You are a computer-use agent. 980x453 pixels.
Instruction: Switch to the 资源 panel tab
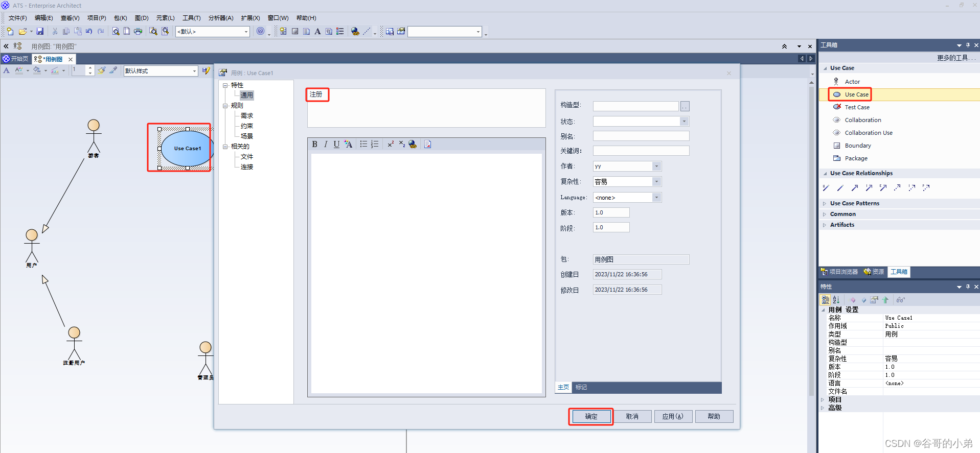(x=874, y=272)
